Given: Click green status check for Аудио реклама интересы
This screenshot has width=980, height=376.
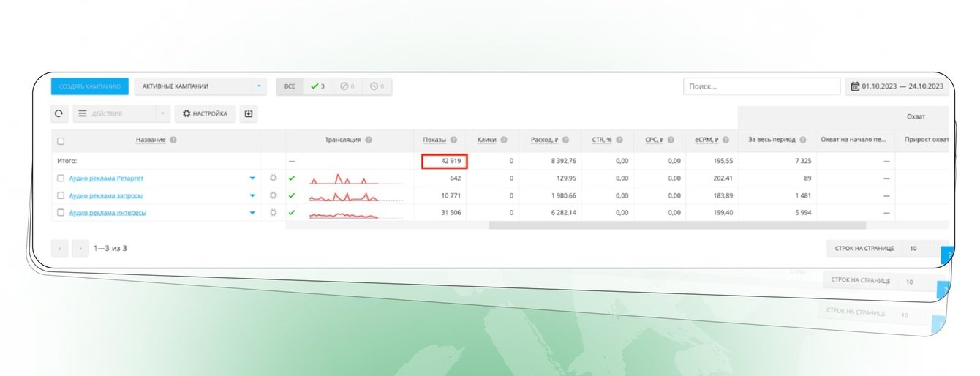Looking at the screenshot, I should tap(292, 213).
